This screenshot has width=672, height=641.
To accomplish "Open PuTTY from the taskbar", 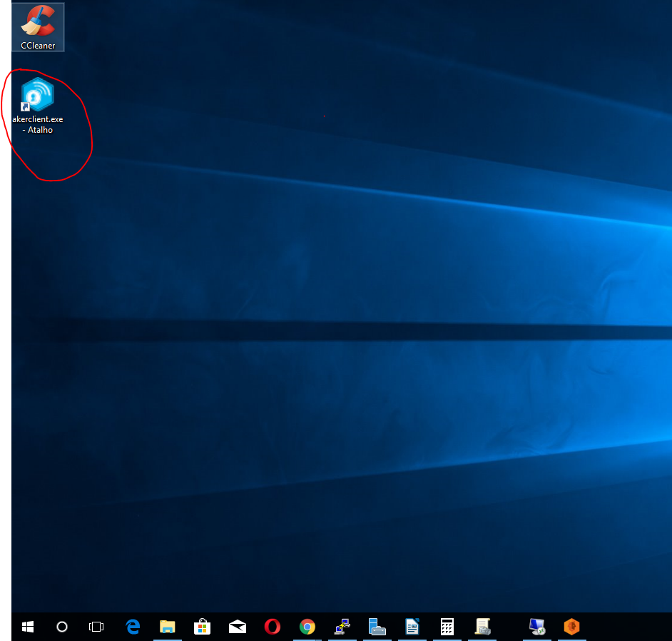I will pos(342,627).
